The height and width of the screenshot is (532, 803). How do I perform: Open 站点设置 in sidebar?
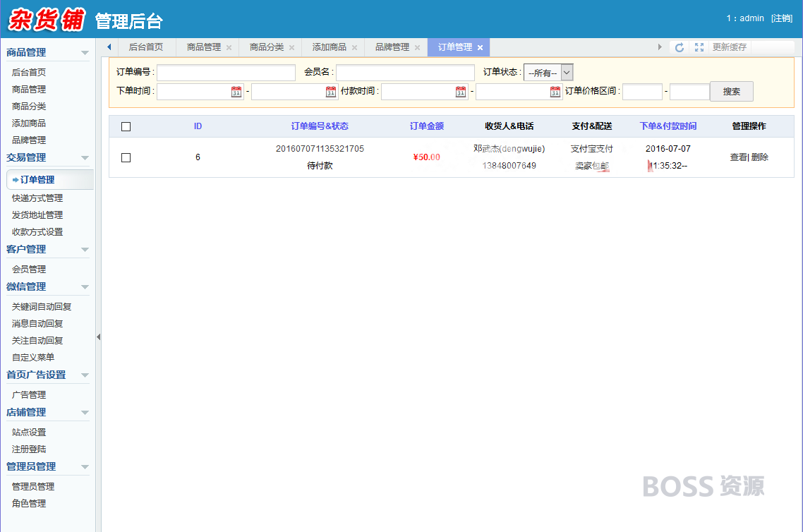29,432
